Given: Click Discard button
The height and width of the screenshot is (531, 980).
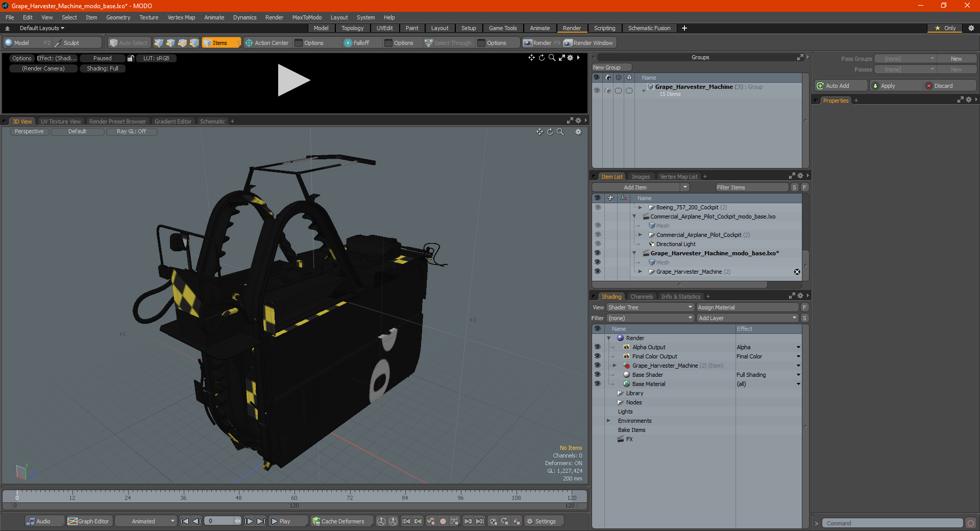Looking at the screenshot, I should click(x=950, y=86).
